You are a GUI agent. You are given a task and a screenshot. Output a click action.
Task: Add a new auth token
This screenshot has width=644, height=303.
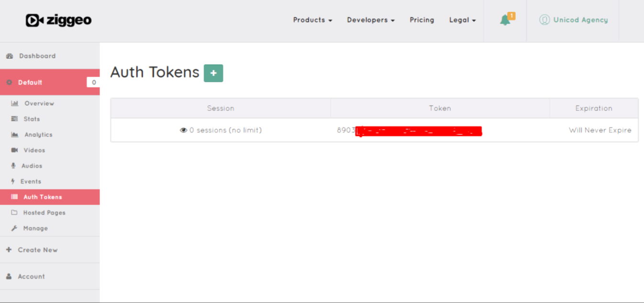[213, 73]
